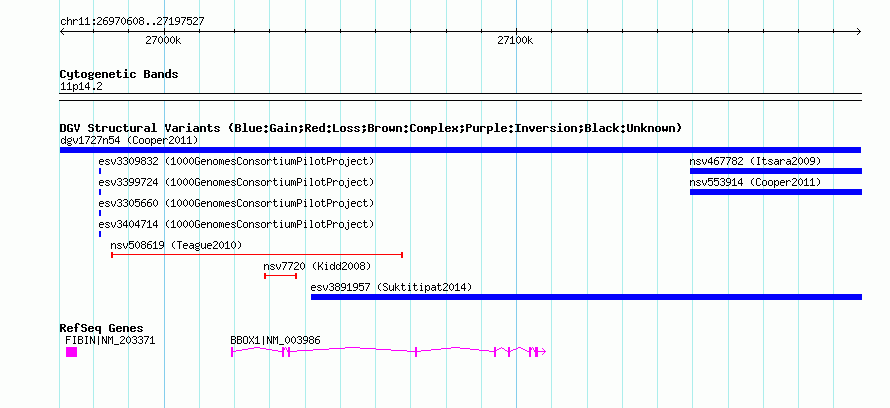This screenshot has width=890, height=408.
Task: Select the dgv1727n54 (Cooper2011) label
Action: coord(129,140)
